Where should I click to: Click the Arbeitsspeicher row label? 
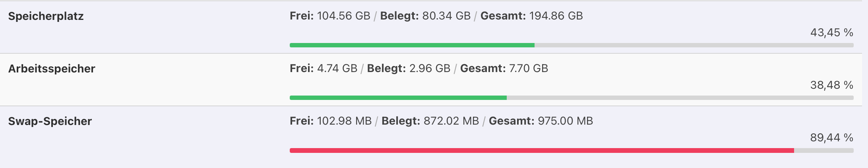coord(52,69)
